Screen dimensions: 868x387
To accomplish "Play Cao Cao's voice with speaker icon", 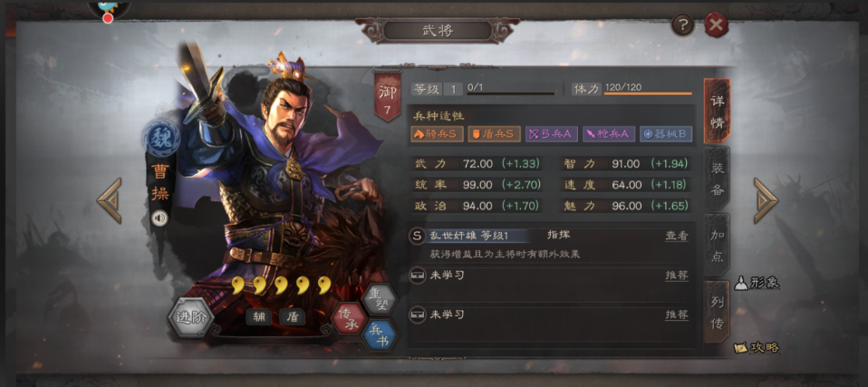I will tap(159, 218).
